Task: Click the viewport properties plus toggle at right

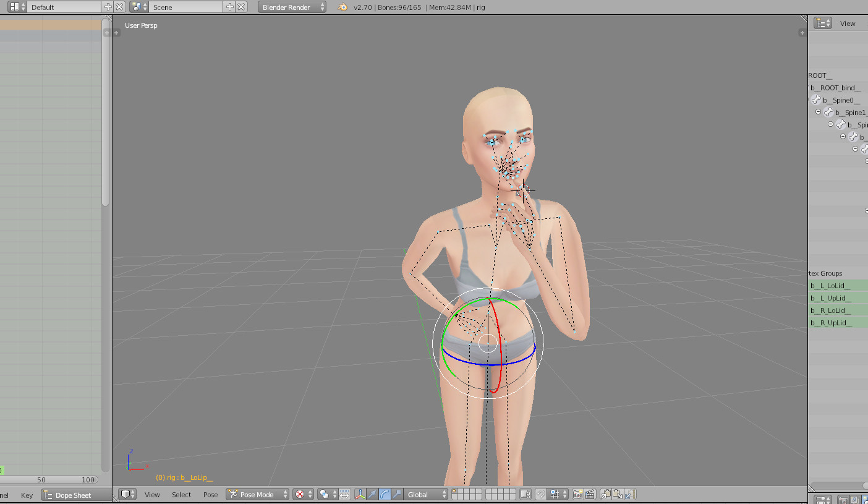Action: click(x=802, y=32)
